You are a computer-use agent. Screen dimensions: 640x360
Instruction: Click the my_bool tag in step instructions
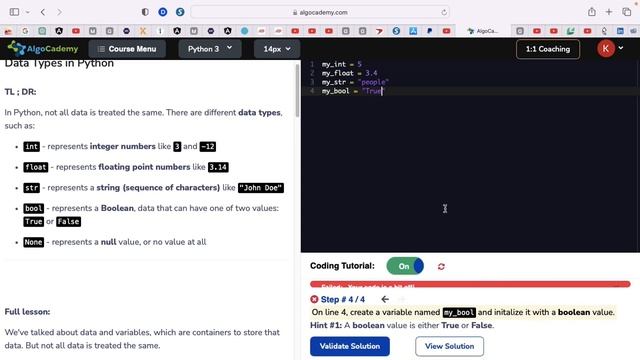pyautogui.click(x=459, y=313)
